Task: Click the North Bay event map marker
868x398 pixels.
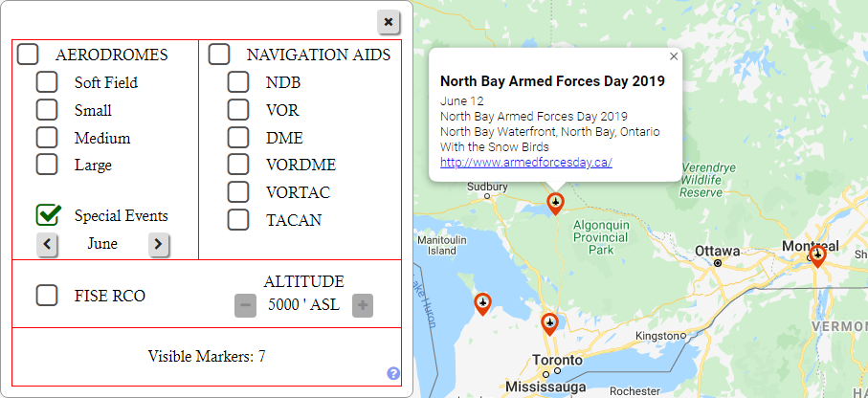Action: coord(555,203)
